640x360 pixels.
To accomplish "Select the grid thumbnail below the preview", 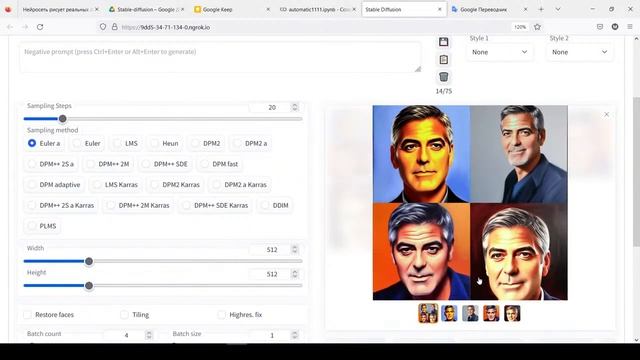I will click(428, 313).
